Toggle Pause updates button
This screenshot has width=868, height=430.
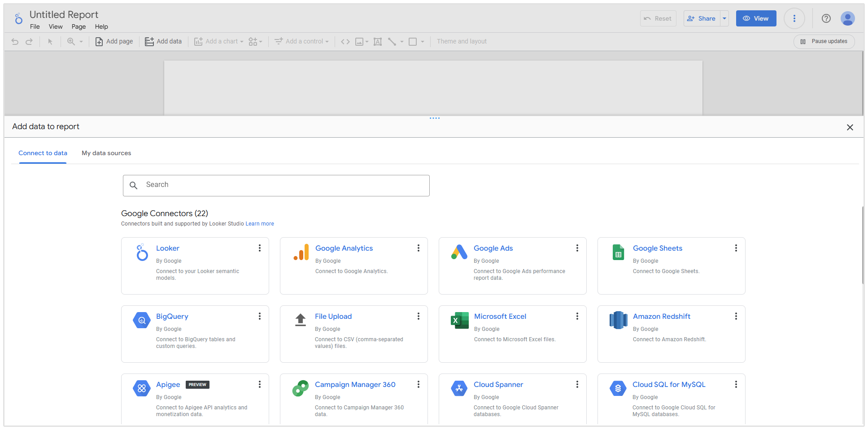[x=824, y=41]
